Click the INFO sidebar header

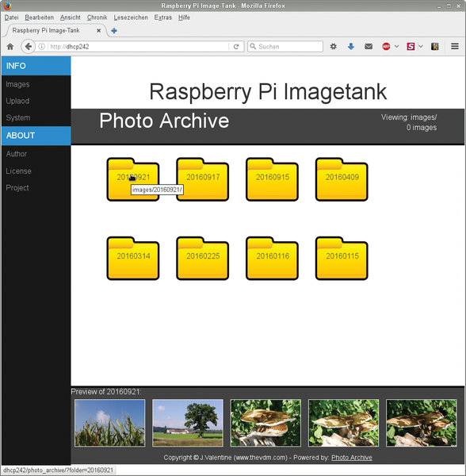(36, 66)
